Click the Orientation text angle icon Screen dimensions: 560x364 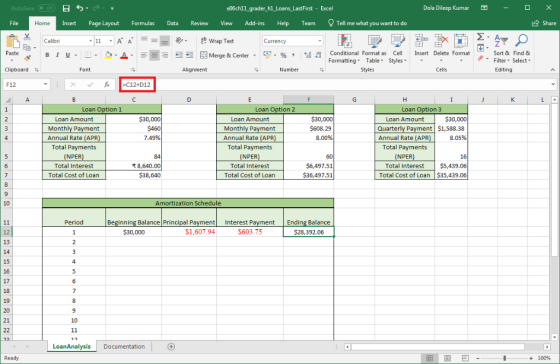click(179, 41)
